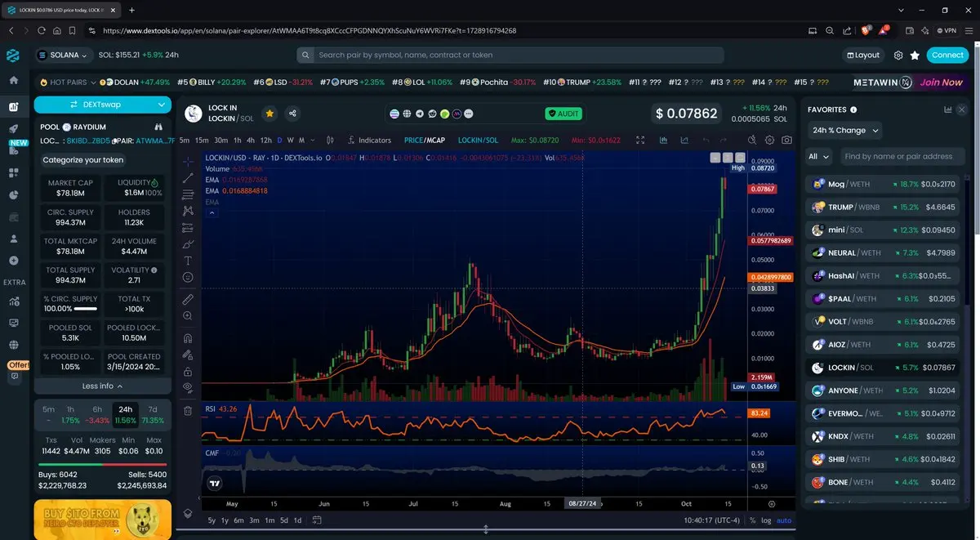Click the Connect wallet button
The image size is (980, 540).
pyautogui.click(x=947, y=55)
